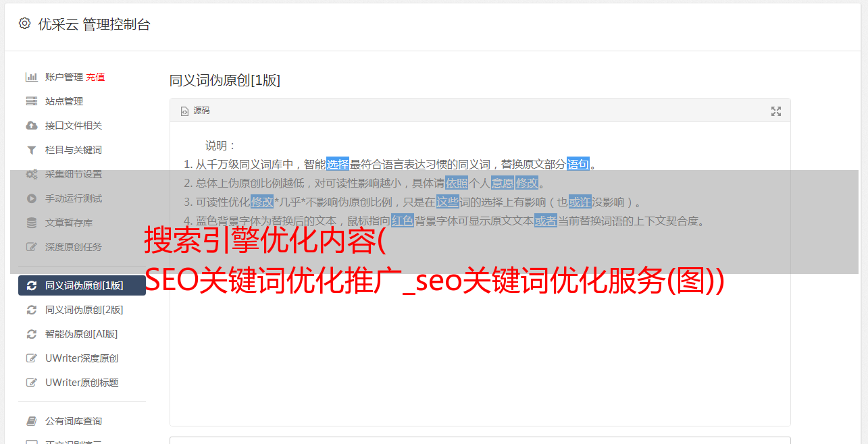This screenshot has height=444, width=868.
Task: Click the book icon beside 公有词库查询
Action: (31, 421)
